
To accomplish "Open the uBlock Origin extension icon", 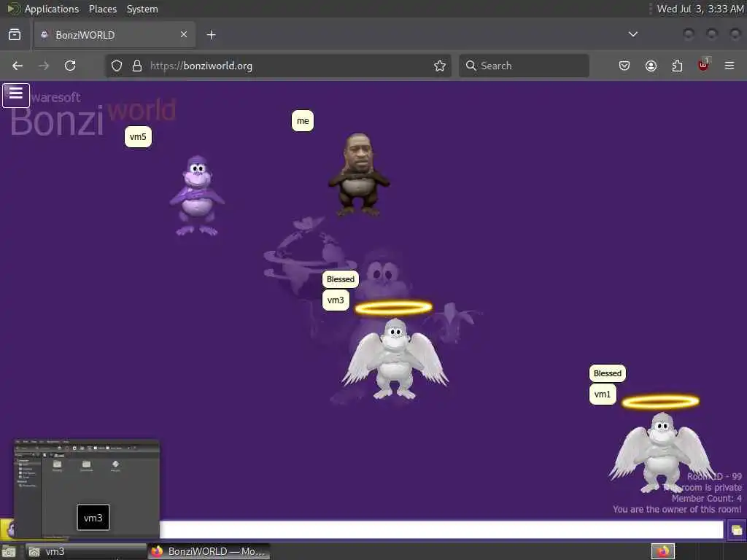I will (x=704, y=65).
